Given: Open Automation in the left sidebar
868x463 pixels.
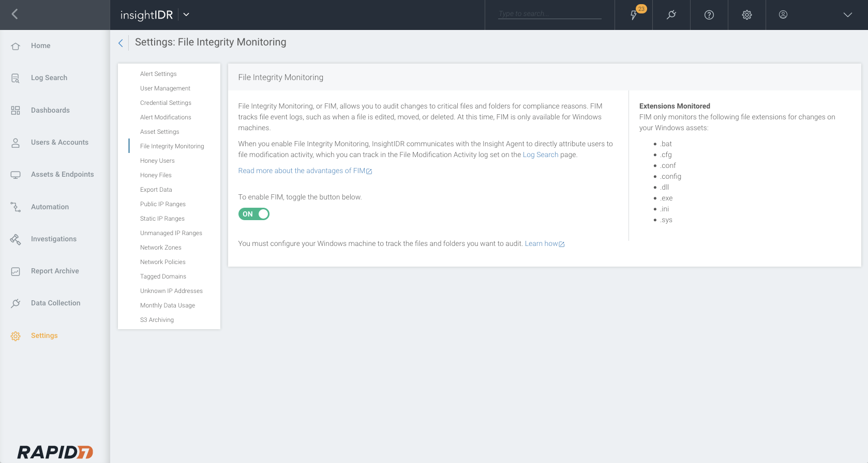Looking at the screenshot, I should click(x=50, y=207).
